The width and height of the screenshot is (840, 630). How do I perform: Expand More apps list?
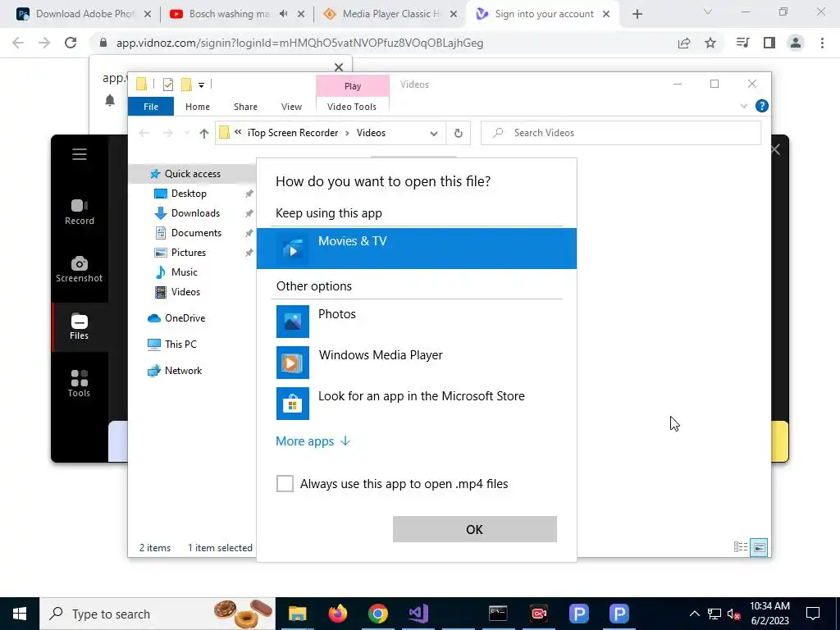(313, 441)
